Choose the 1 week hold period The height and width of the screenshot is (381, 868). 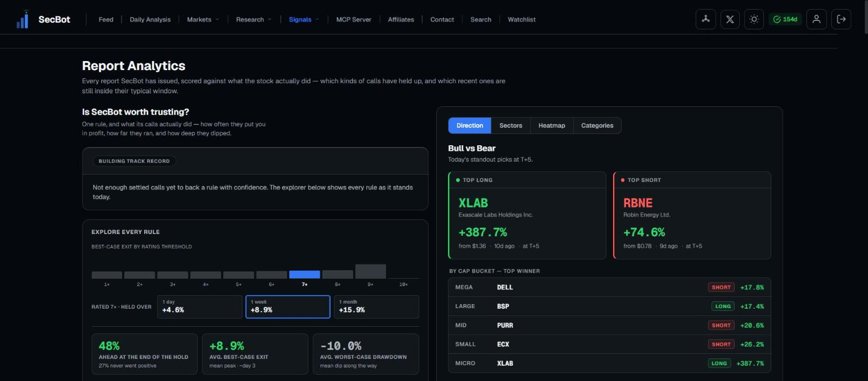pos(288,306)
